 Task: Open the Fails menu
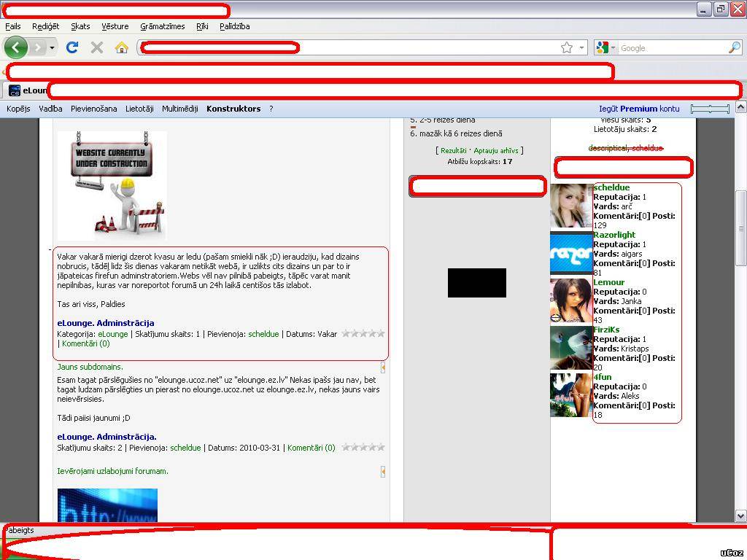13,26
